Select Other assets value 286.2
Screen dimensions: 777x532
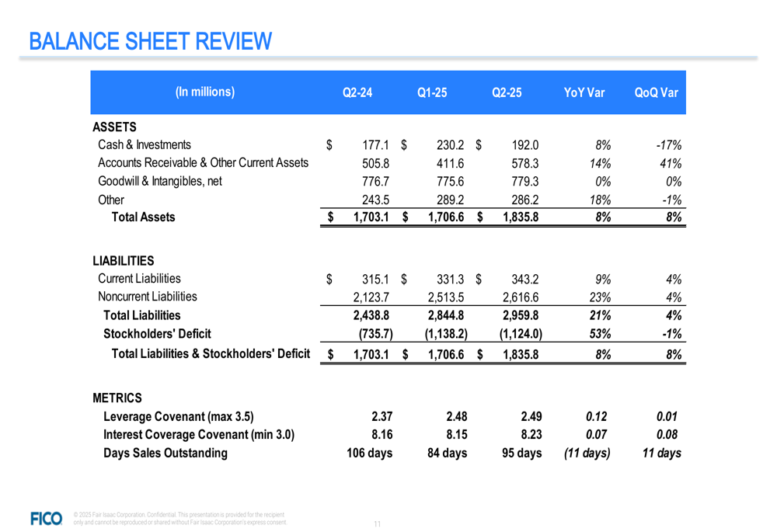point(525,200)
